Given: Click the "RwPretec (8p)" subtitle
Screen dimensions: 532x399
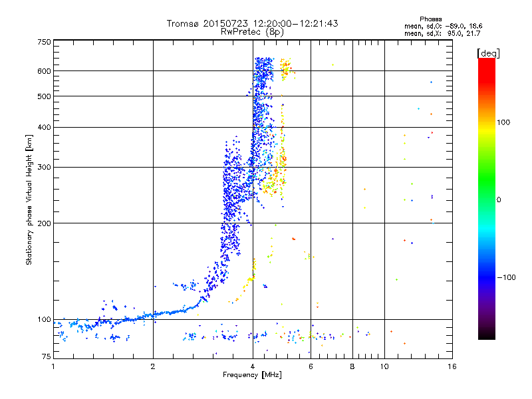Looking at the screenshot, I should pyautogui.click(x=252, y=32).
